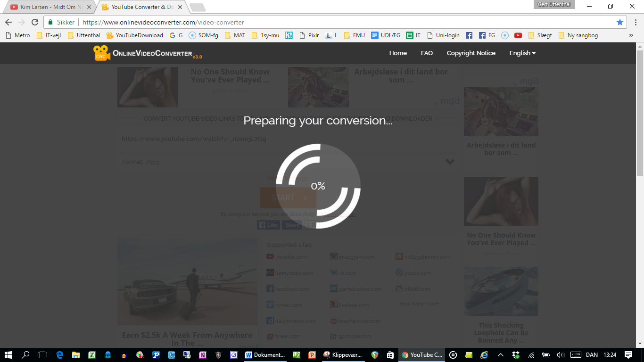Click the Facebook Like button
The image size is (644, 362).
[x=268, y=225]
